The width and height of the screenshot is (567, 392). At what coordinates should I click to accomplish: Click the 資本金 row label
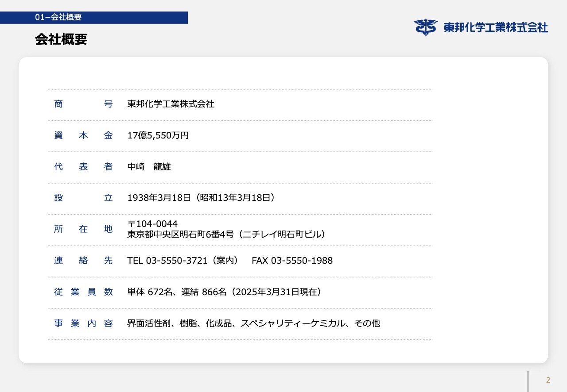coord(83,135)
